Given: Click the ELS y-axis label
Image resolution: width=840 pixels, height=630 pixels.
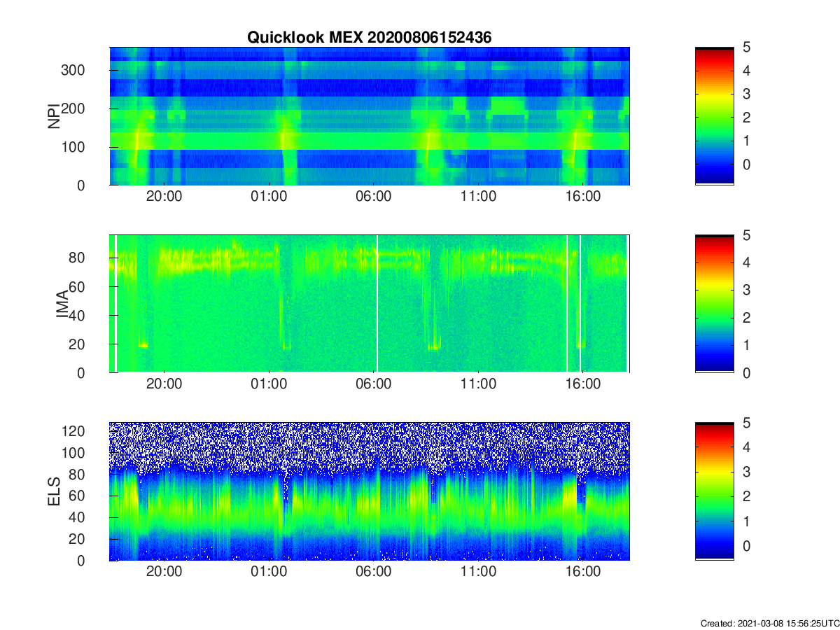Looking at the screenshot, I should 53,491.
